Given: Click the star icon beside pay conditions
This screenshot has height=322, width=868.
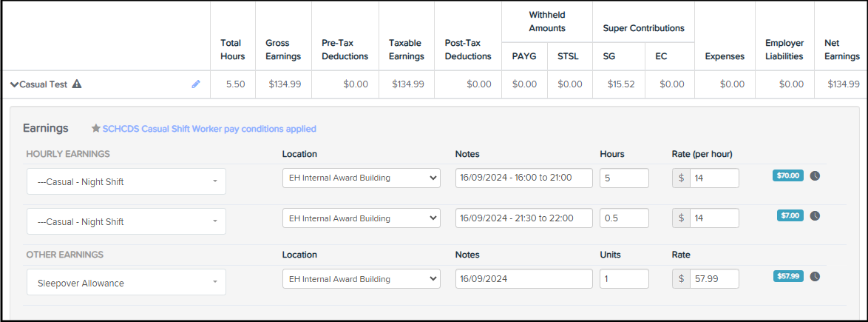Looking at the screenshot, I should click(x=95, y=129).
